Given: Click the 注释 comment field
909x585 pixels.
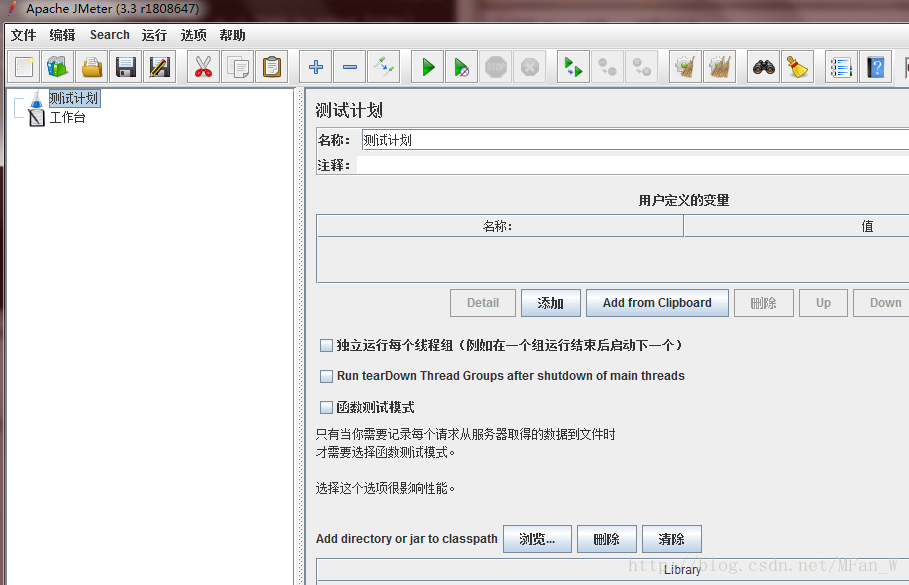Looking at the screenshot, I should [x=633, y=165].
